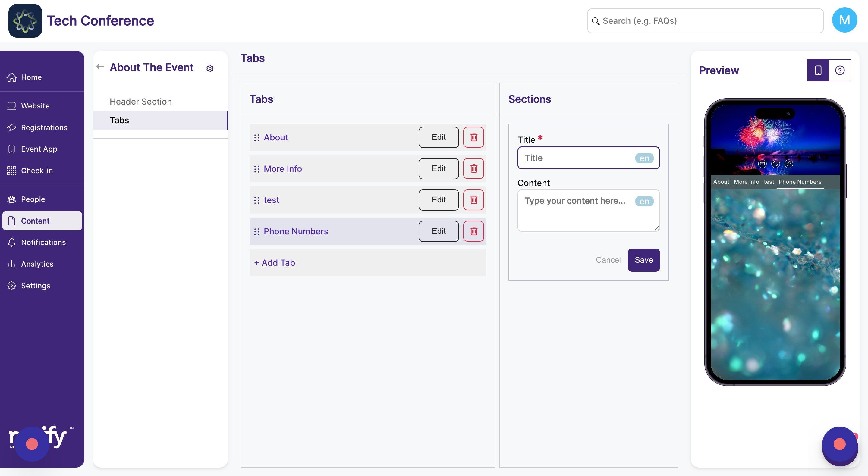This screenshot has width=868, height=476.
Task: Click the user avatar M
Action: coord(844,20)
